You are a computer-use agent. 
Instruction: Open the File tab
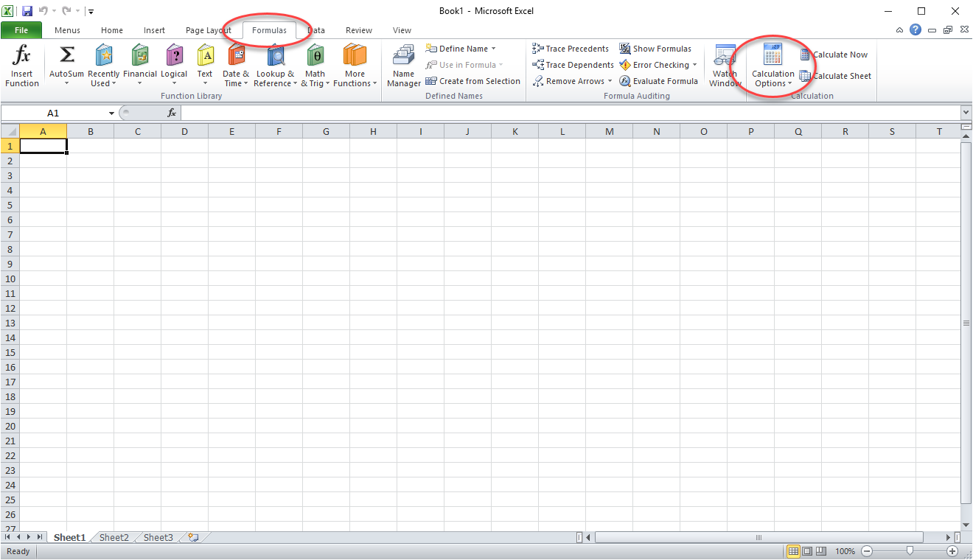[x=21, y=30]
